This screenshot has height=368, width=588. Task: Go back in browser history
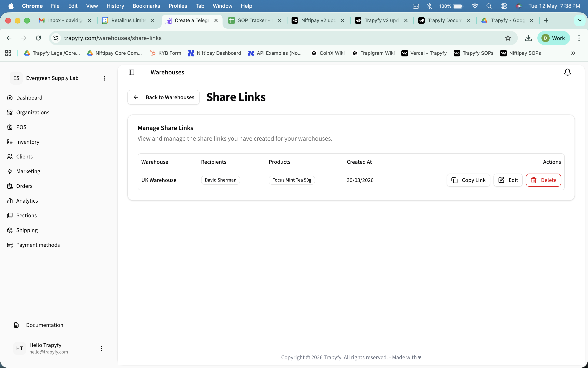[9, 38]
